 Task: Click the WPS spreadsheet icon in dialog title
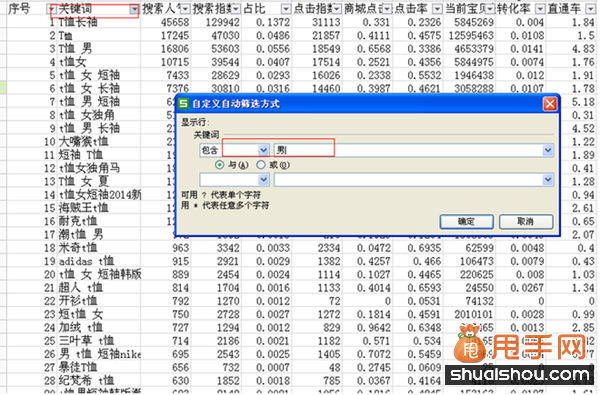coord(184,103)
